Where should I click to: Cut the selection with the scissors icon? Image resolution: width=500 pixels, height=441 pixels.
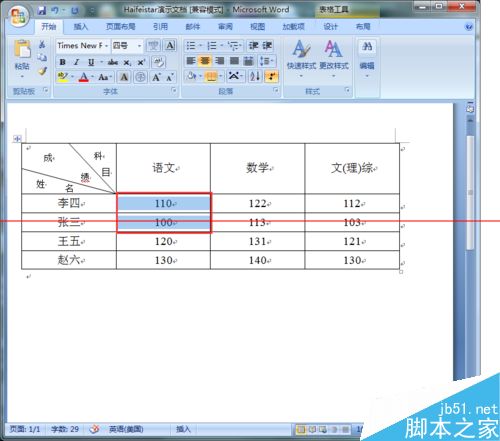coord(42,44)
